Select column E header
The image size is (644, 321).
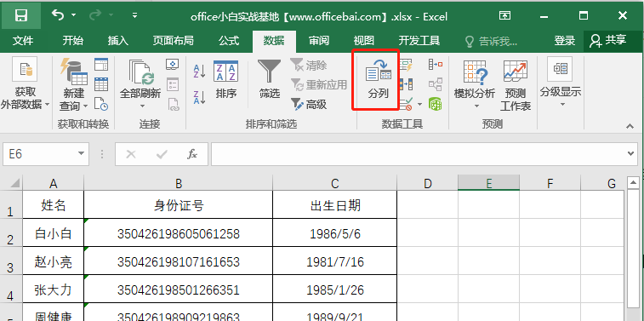click(488, 183)
